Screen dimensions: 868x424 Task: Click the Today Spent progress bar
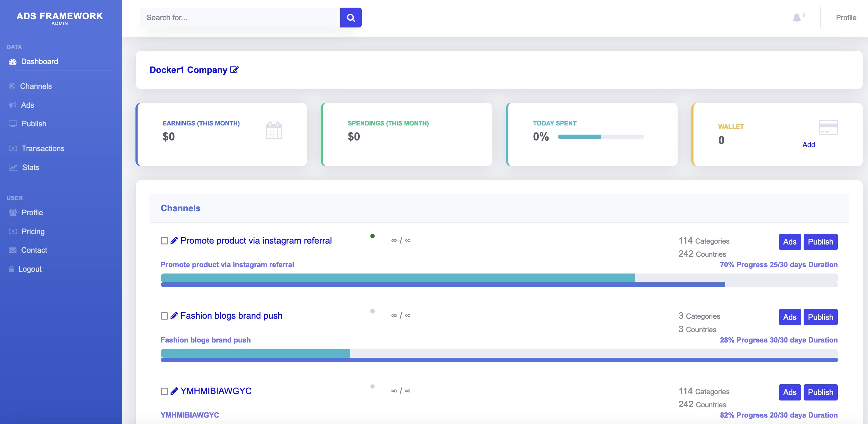point(600,136)
